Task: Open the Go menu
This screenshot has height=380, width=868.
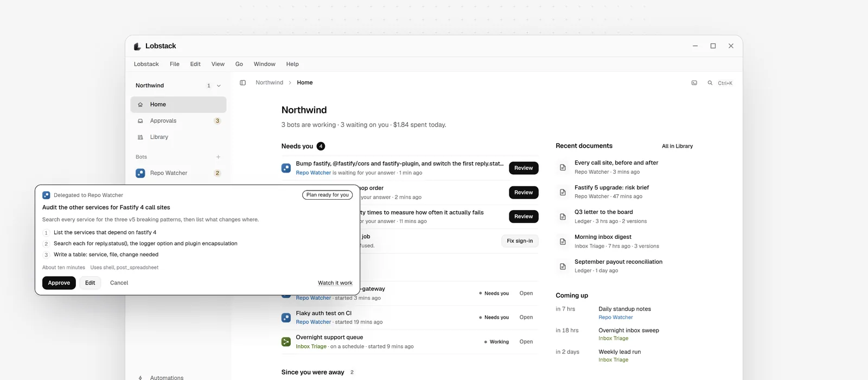Action: 239,64
